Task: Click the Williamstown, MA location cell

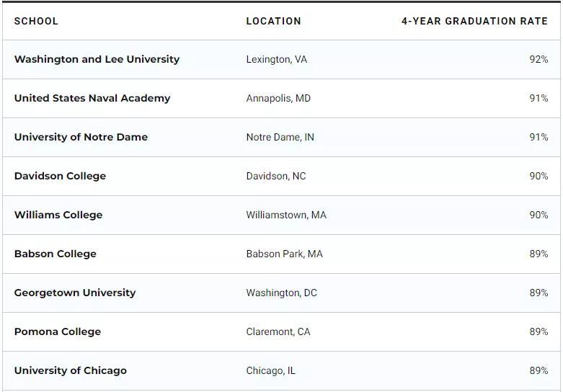Action: [x=286, y=215]
